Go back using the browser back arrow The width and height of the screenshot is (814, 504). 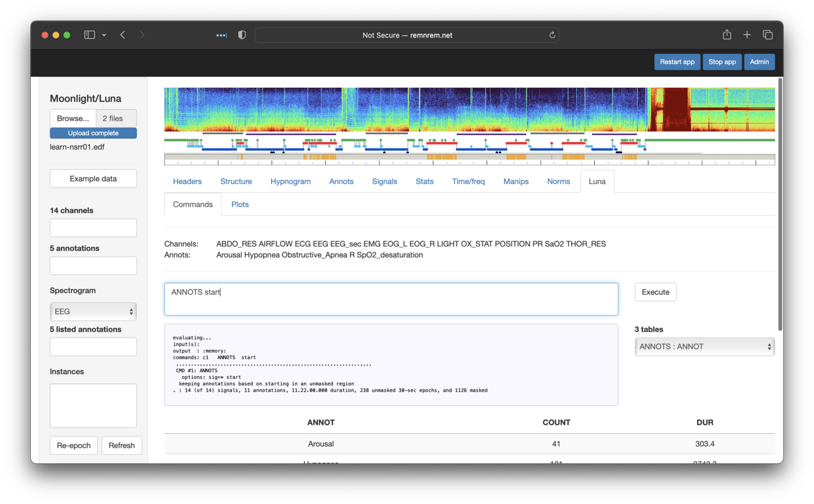(x=123, y=35)
